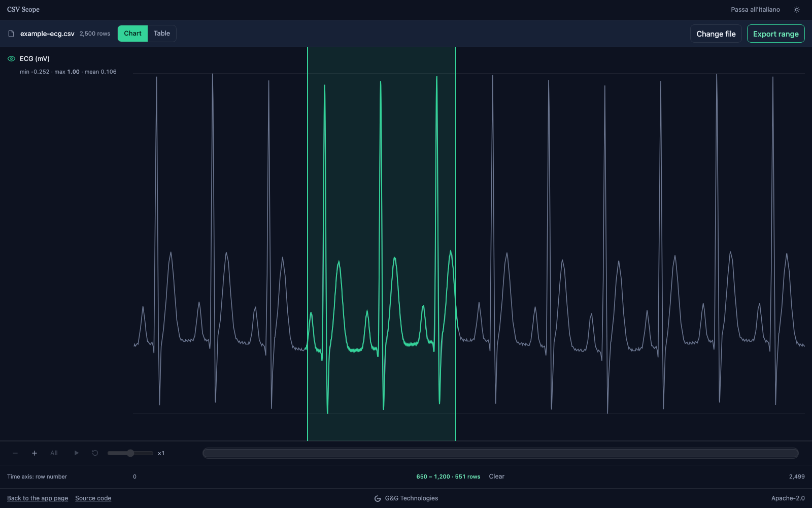This screenshot has width=812, height=508.
Task: Zoom in with the plus icon
Action: 35,453
